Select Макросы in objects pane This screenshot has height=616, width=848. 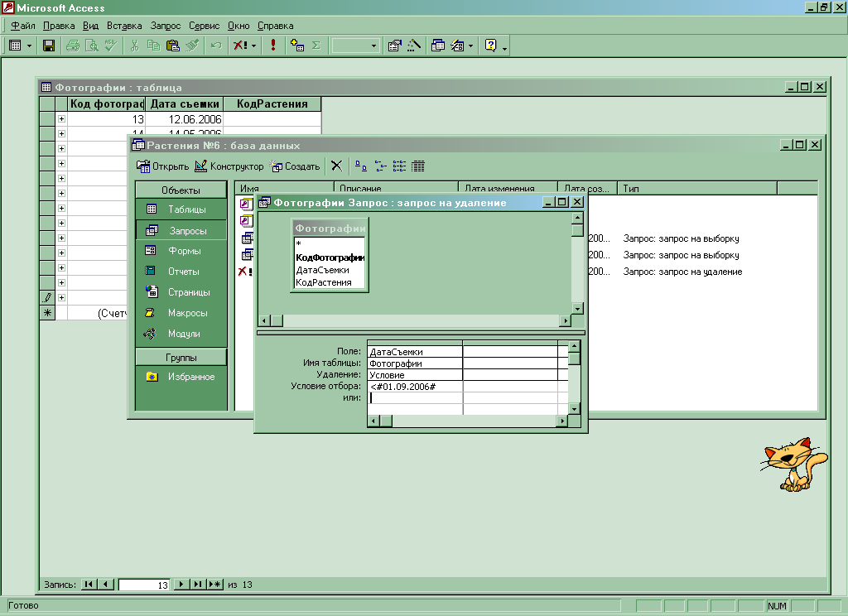click(181, 313)
